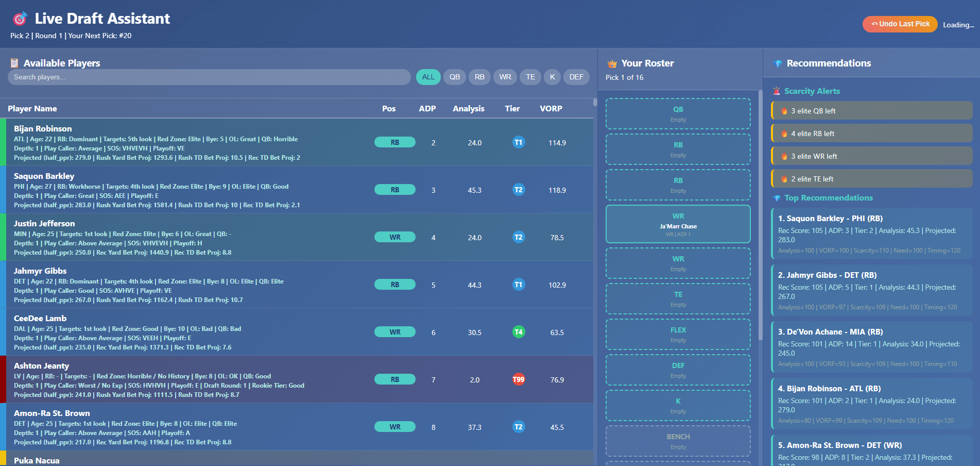Viewport: 980px width, 466px height.
Task: Undo the last pick
Action: (900, 24)
